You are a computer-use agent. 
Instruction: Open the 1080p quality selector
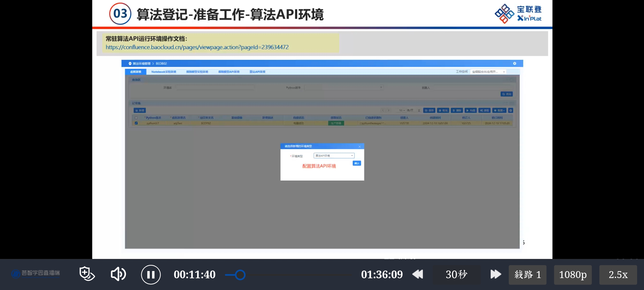572,275
